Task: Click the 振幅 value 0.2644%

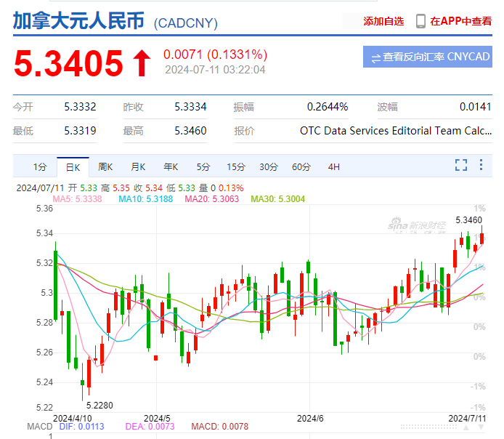Action: pyautogui.click(x=328, y=107)
